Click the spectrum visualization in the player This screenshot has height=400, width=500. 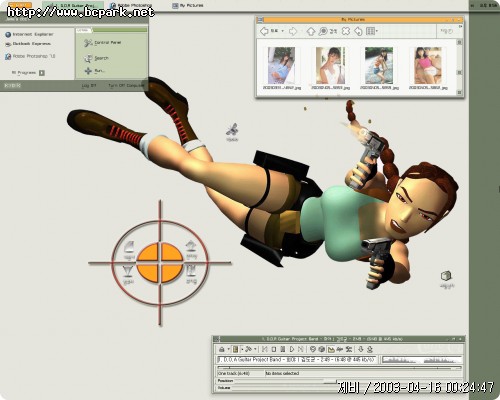(x=421, y=360)
